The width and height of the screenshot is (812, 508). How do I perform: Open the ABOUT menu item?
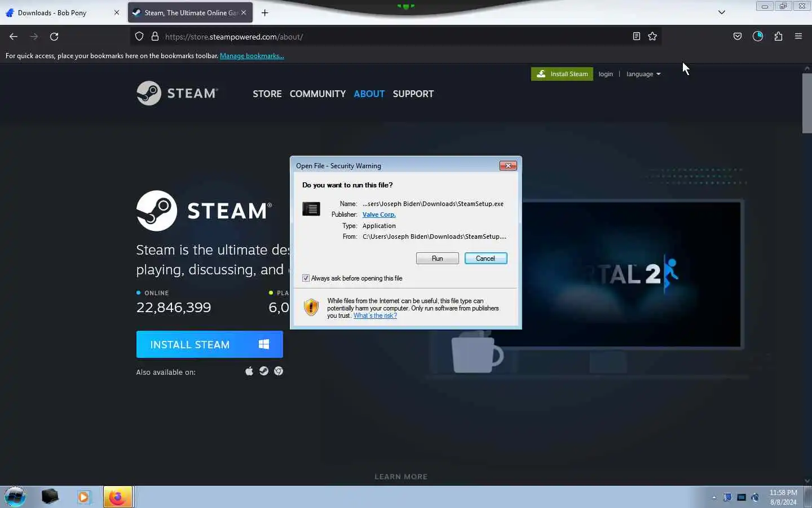pyautogui.click(x=369, y=94)
